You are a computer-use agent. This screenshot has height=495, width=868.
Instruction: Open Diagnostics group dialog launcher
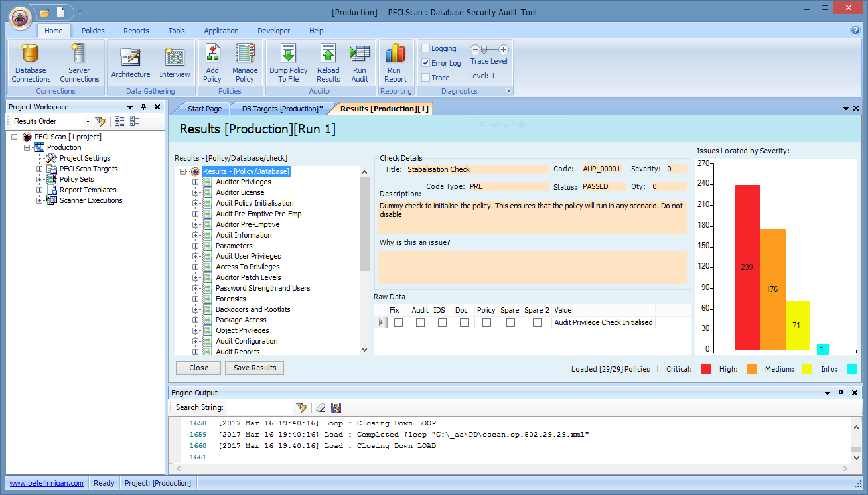pyautogui.click(x=508, y=90)
